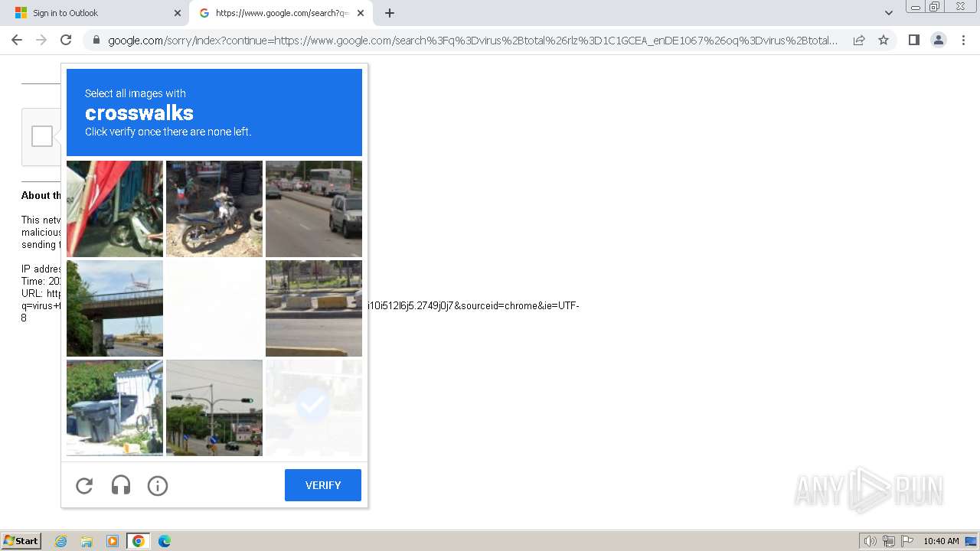This screenshot has height=551, width=980.
Task: Click the Show desktop button
Action: coord(972,541)
